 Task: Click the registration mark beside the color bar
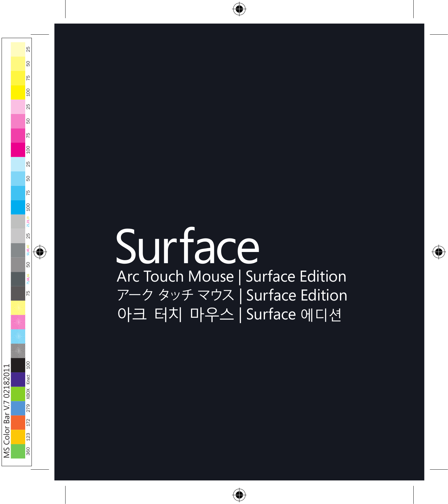coord(40,252)
